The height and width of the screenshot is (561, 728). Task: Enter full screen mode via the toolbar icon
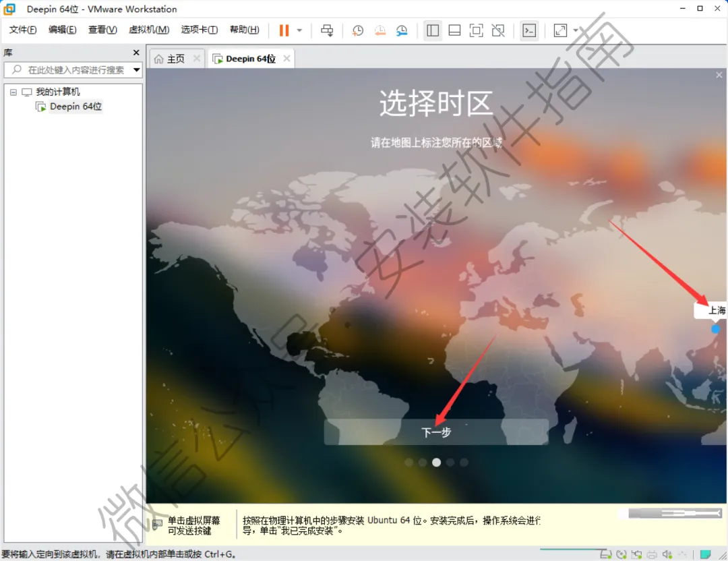476,30
